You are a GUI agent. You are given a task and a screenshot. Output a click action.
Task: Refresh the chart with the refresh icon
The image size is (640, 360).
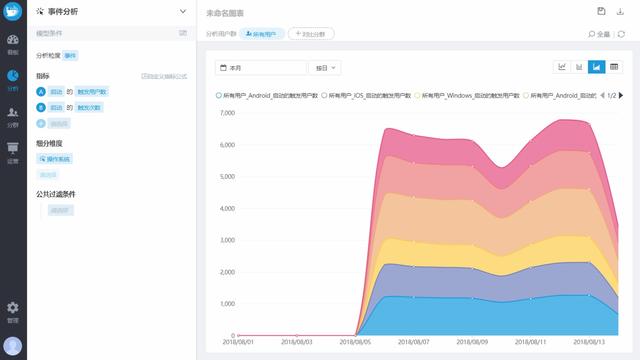point(621,34)
